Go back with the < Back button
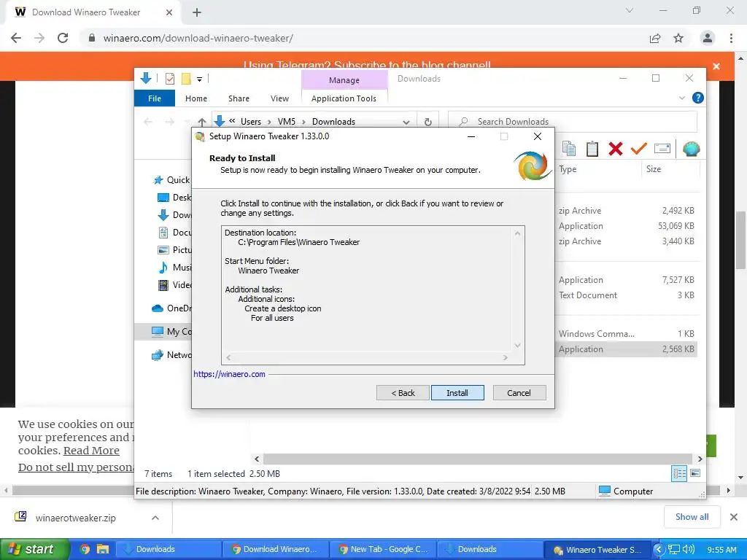 coord(403,393)
